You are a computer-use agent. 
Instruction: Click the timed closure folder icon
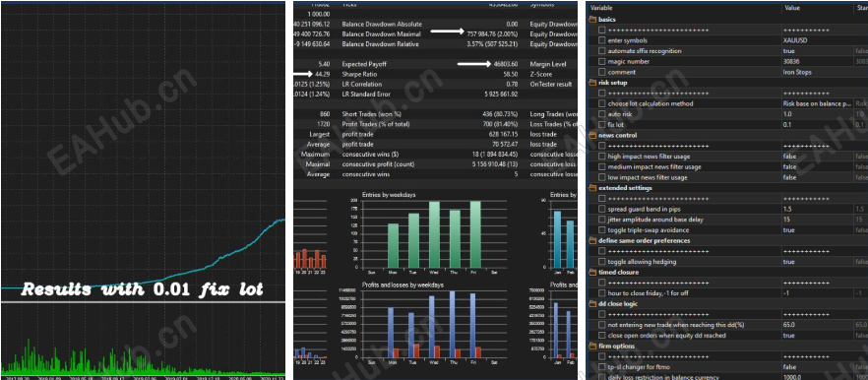(x=592, y=272)
